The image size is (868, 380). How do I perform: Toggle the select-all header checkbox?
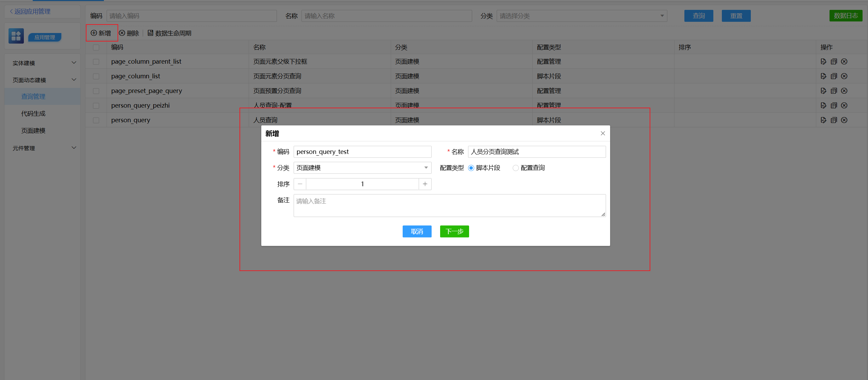click(x=96, y=47)
